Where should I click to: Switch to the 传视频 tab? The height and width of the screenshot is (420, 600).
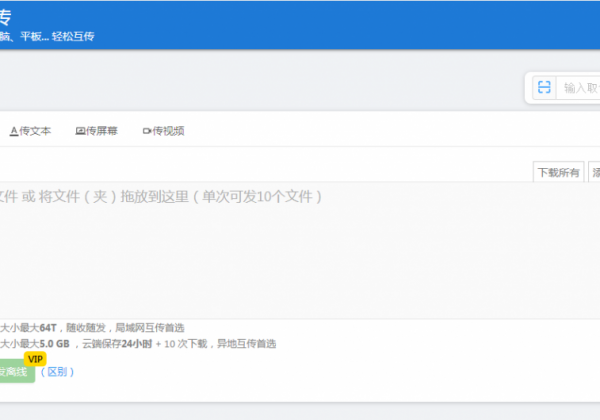tap(163, 131)
